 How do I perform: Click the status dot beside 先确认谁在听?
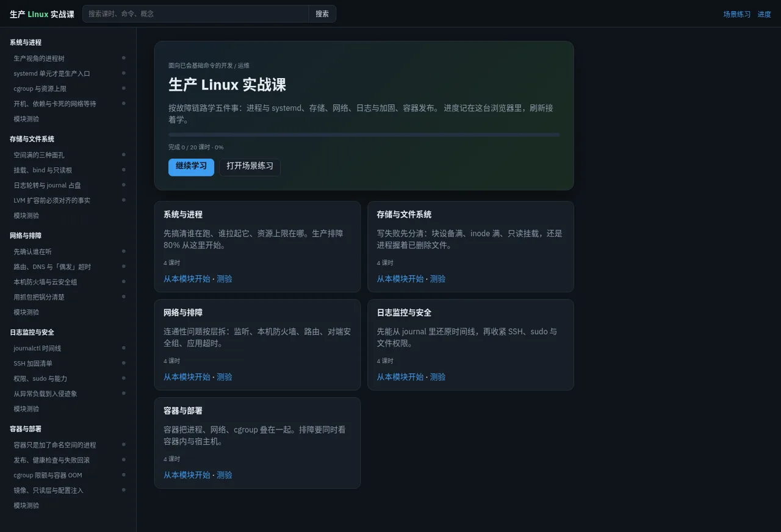pyautogui.click(x=124, y=251)
